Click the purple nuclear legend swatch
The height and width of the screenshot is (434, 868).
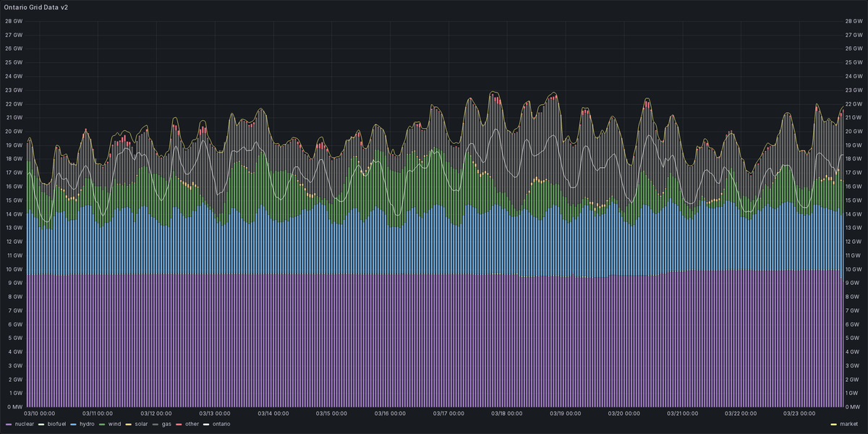pyautogui.click(x=9, y=424)
